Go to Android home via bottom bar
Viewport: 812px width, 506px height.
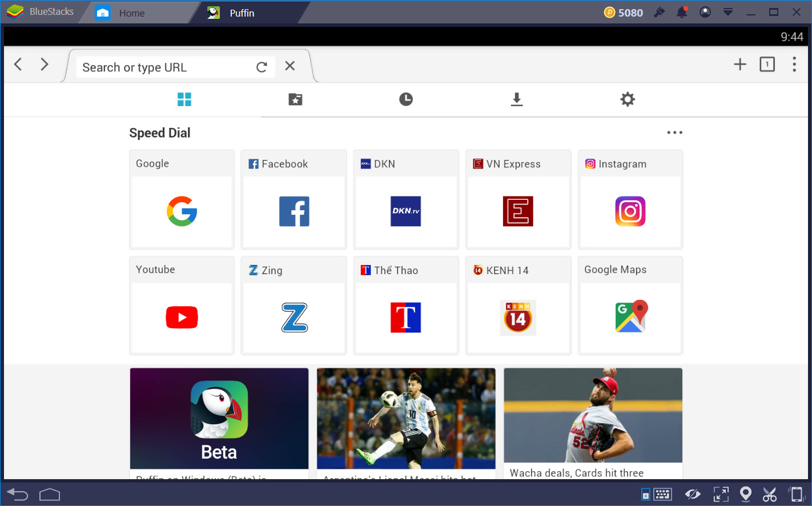click(x=50, y=495)
